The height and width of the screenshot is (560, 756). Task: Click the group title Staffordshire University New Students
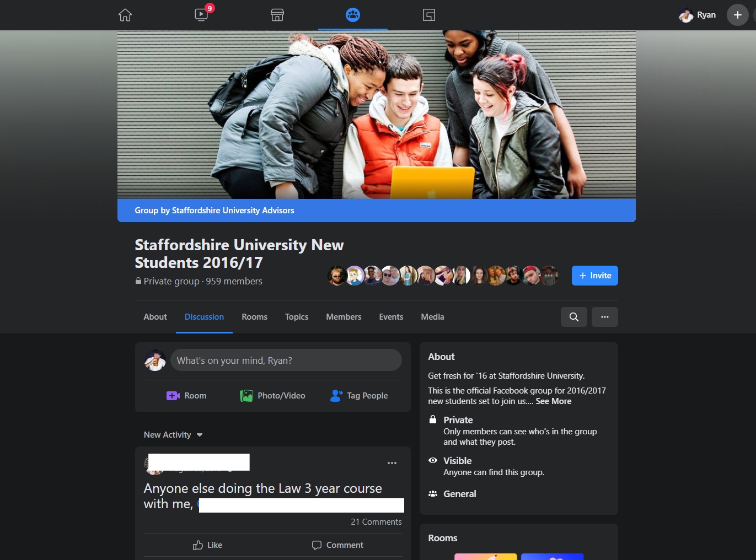pyautogui.click(x=239, y=254)
